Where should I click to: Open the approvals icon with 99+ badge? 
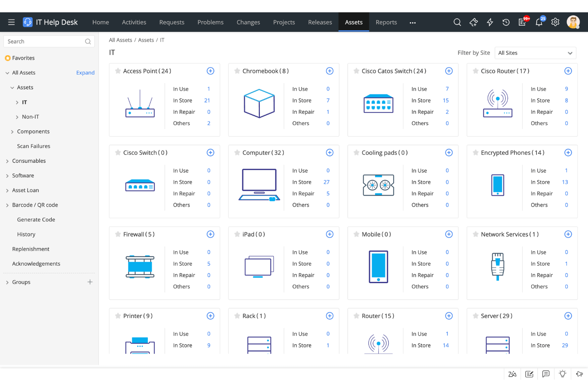(x=522, y=22)
